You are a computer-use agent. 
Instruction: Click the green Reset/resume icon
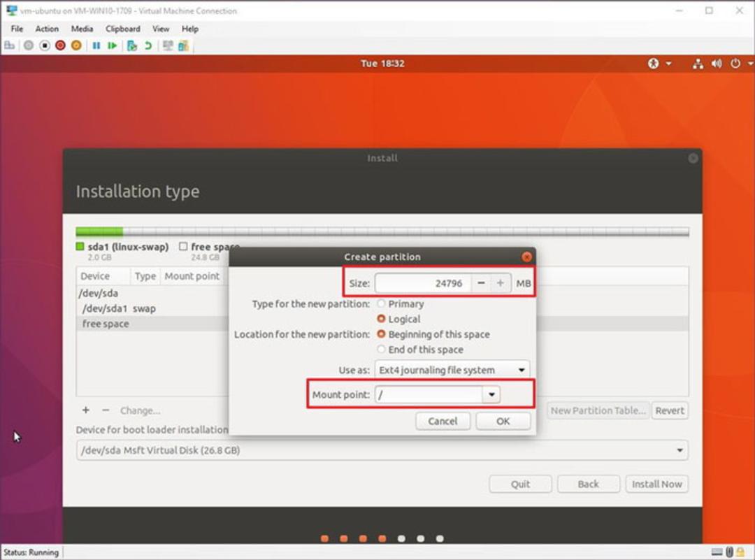pos(112,45)
